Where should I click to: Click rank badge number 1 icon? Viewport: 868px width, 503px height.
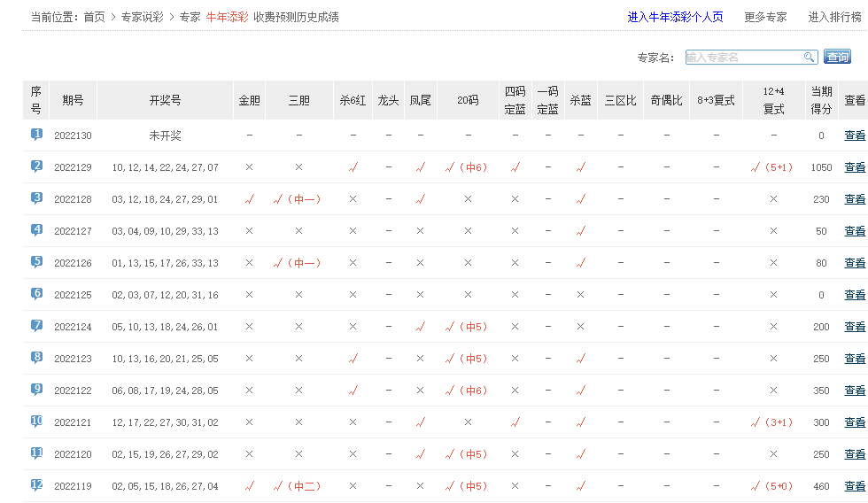tap(36, 135)
